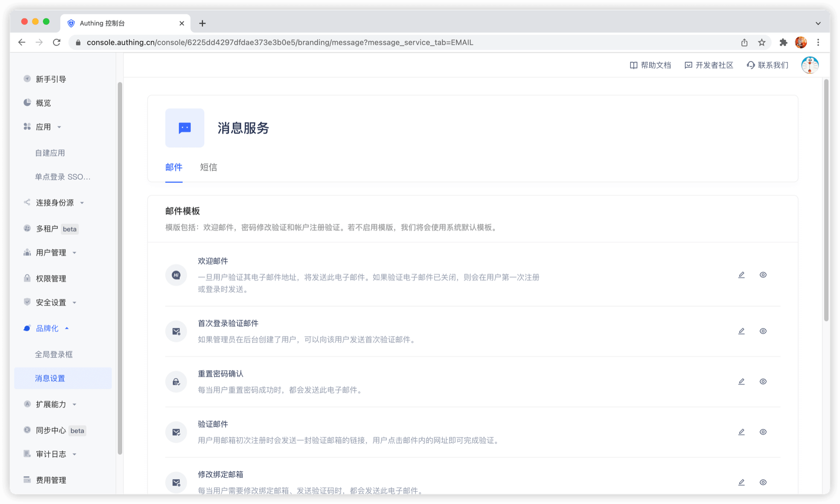Bookmark this page with the star icon
840x504 pixels.
click(x=762, y=42)
